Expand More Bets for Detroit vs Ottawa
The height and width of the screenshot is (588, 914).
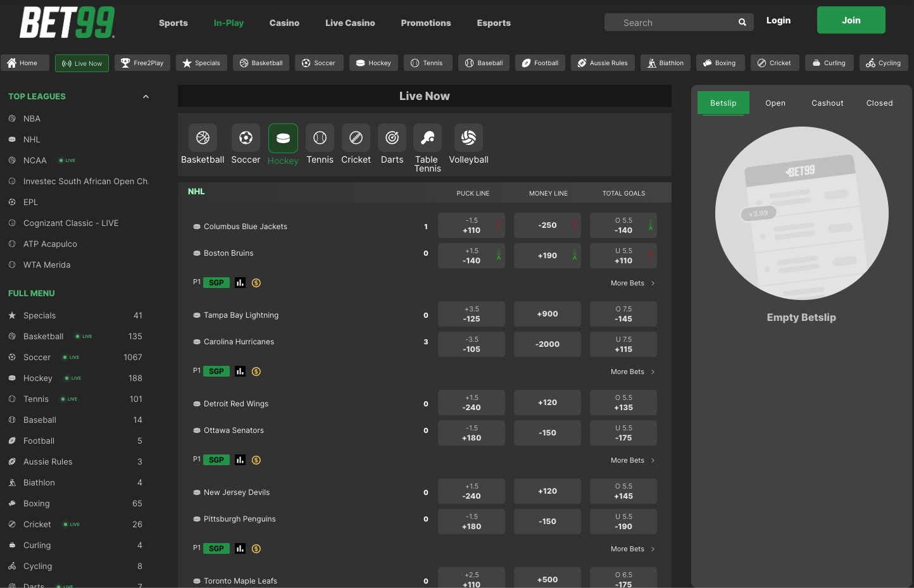pyautogui.click(x=632, y=460)
